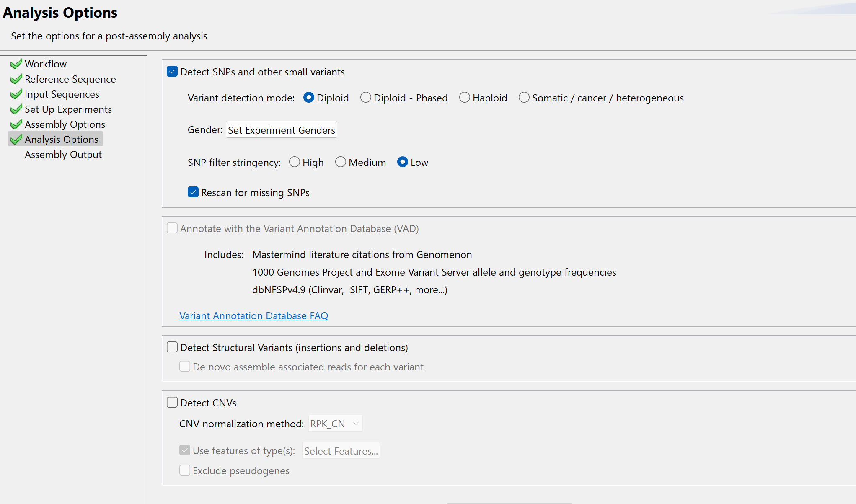The width and height of the screenshot is (856, 504).
Task: Enable De novo assemble associated reads
Action: [x=185, y=366]
